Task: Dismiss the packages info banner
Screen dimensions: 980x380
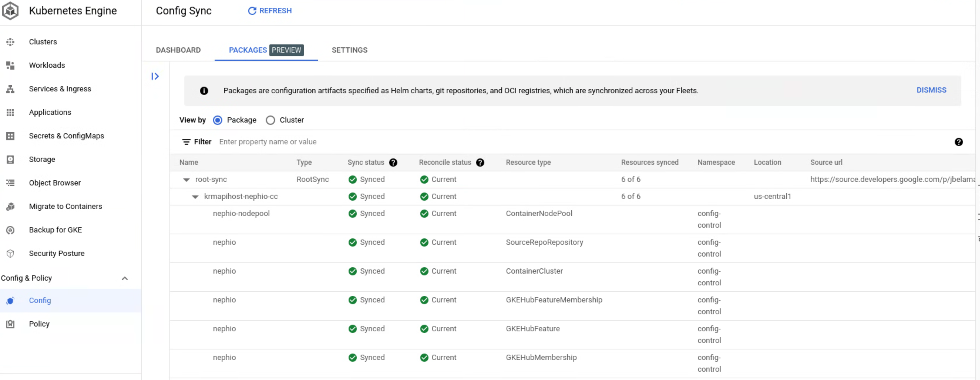Action: (931, 90)
